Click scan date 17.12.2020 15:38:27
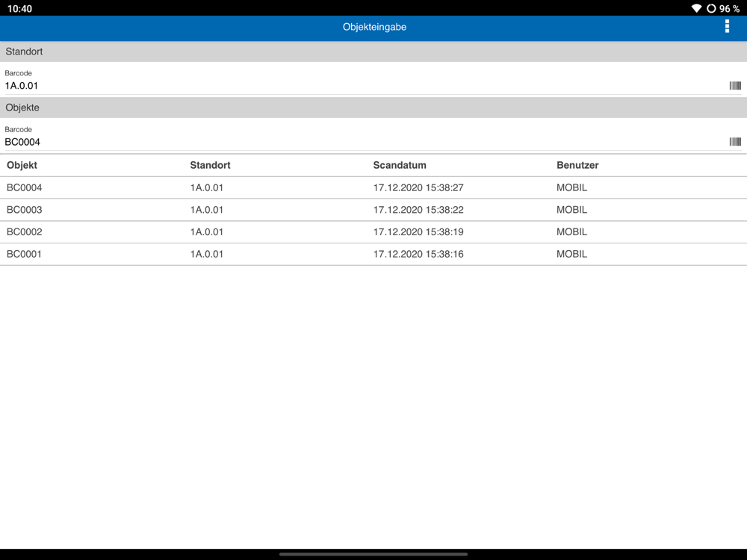 click(x=418, y=187)
